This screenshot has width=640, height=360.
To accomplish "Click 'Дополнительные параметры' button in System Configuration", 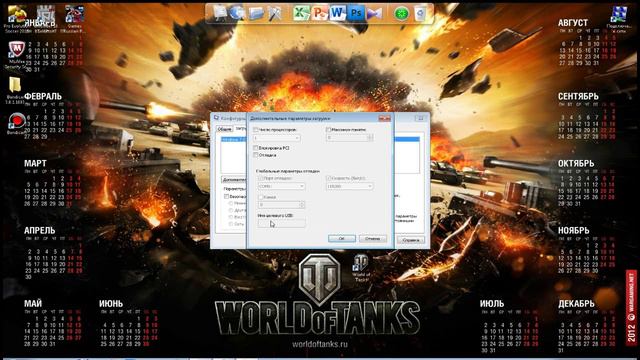I will 235,180.
